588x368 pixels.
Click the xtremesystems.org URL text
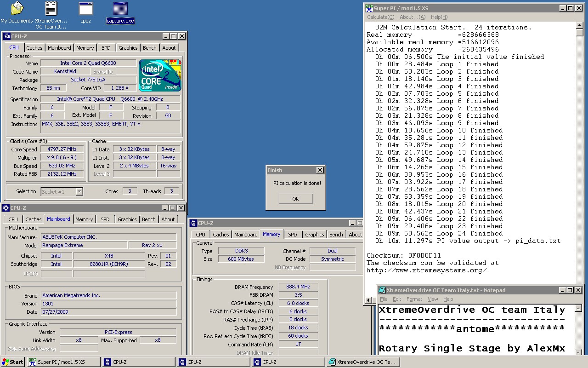[x=427, y=270]
